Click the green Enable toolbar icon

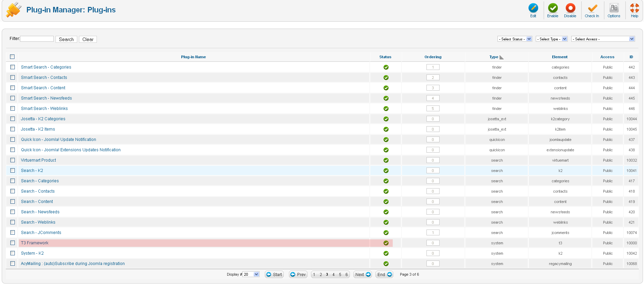click(x=553, y=8)
